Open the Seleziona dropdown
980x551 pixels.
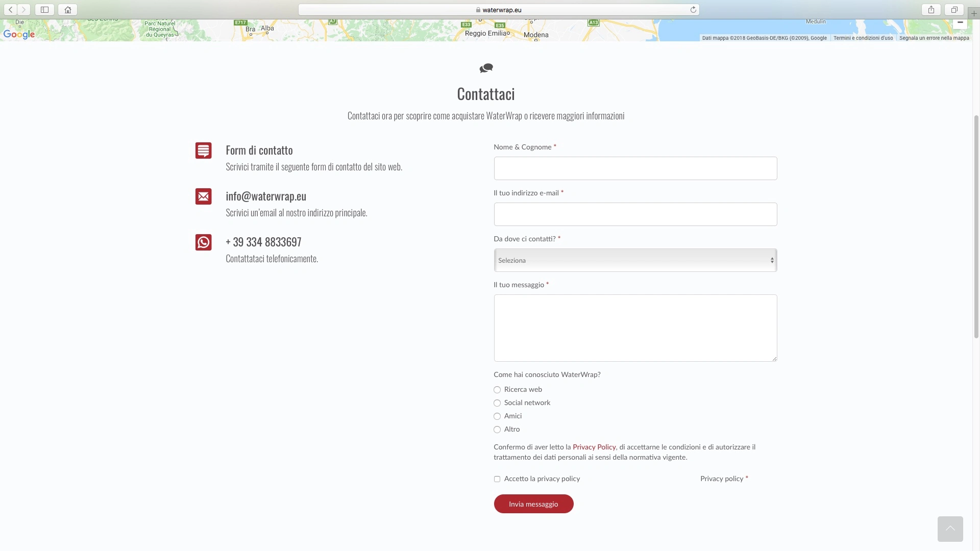tap(635, 260)
